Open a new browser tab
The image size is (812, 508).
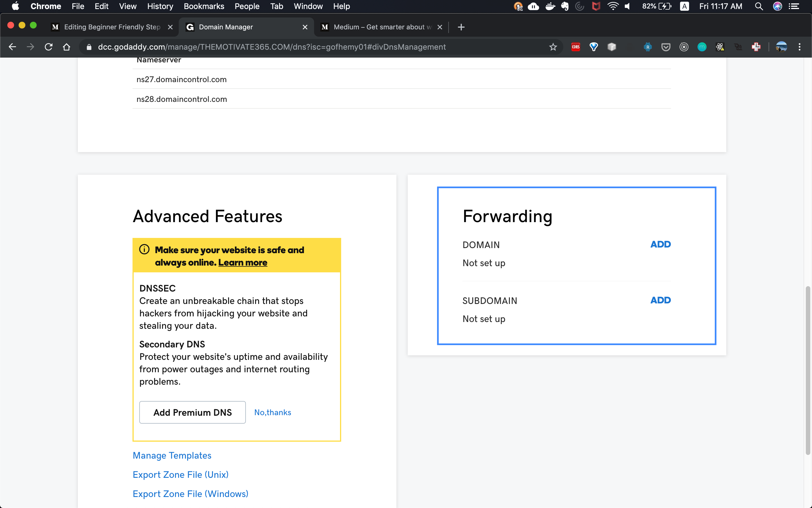point(461,27)
